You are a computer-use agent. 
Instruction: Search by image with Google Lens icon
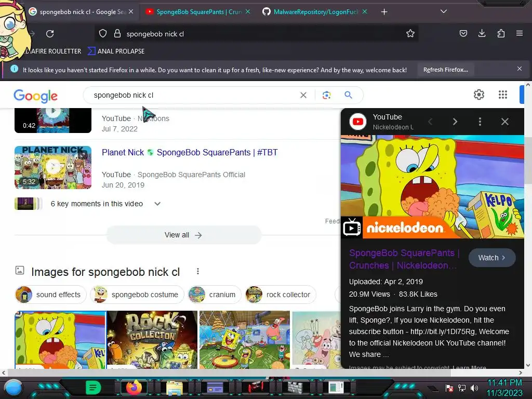[x=326, y=96]
